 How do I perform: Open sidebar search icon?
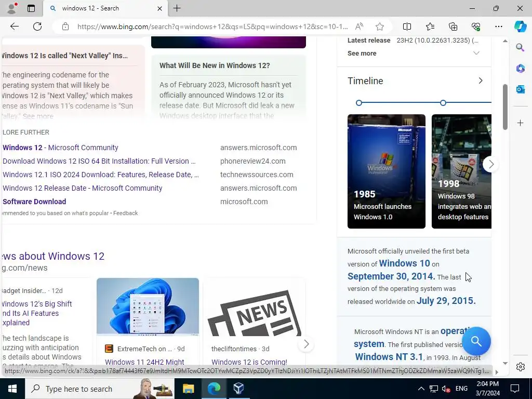(x=520, y=47)
